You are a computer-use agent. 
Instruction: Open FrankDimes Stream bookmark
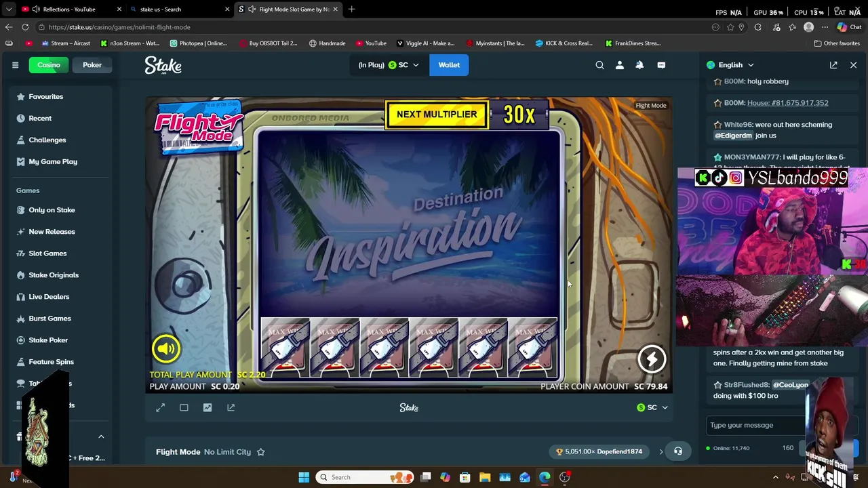[x=633, y=43]
